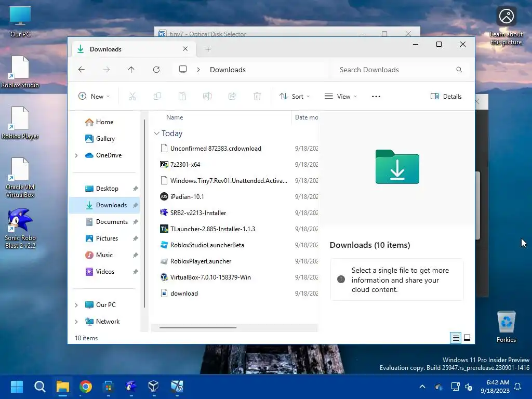Open Music in quick access
This screenshot has width=532, height=399.
104,255
